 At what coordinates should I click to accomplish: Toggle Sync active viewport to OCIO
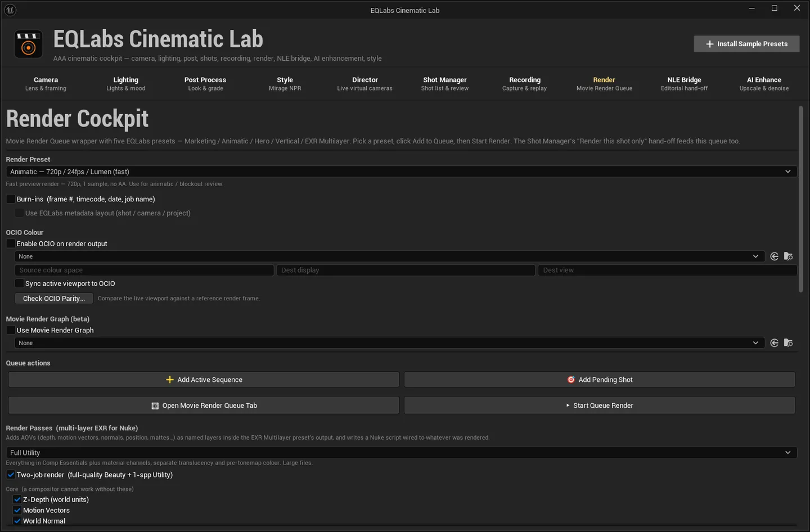click(19, 283)
